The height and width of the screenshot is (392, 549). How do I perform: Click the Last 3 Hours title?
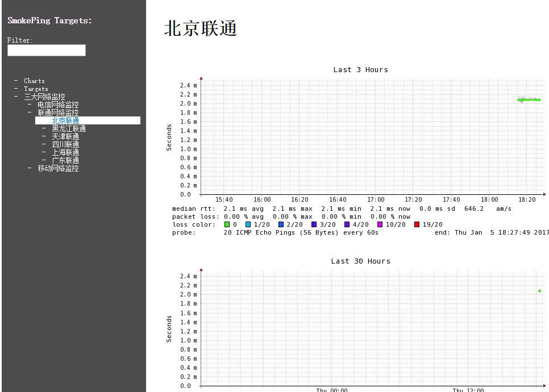tap(361, 70)
